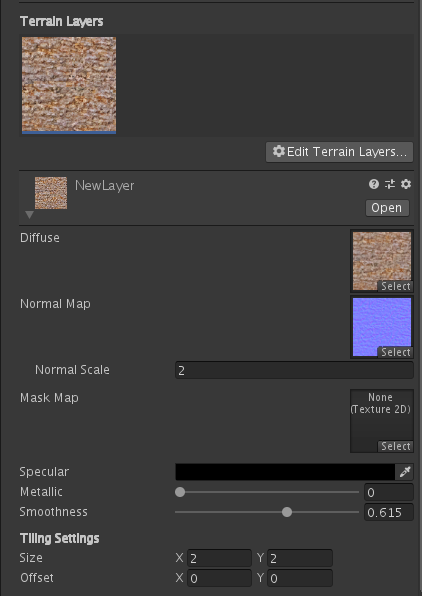Pick Specular color with eyedropper
This screenshot has height=596, width=422.
(x=405, y=472)
